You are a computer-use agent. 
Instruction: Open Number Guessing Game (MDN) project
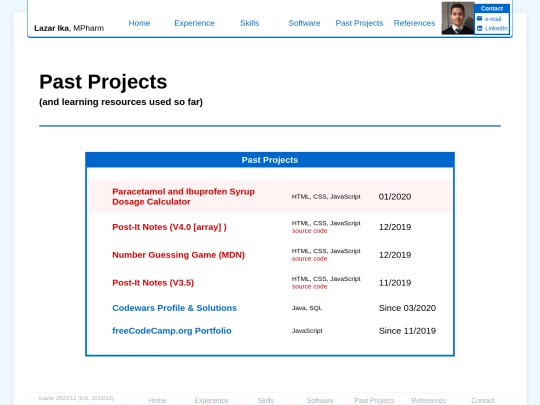click(178, 255)
